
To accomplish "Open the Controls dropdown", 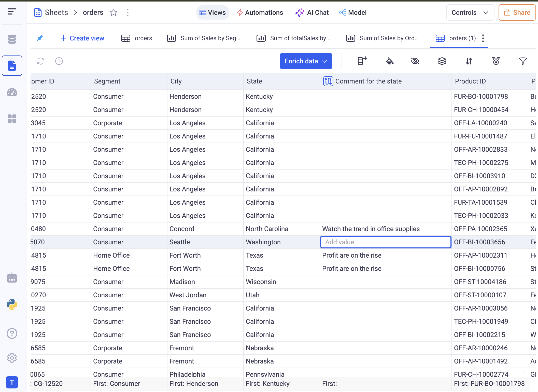I will pos(470,12).
